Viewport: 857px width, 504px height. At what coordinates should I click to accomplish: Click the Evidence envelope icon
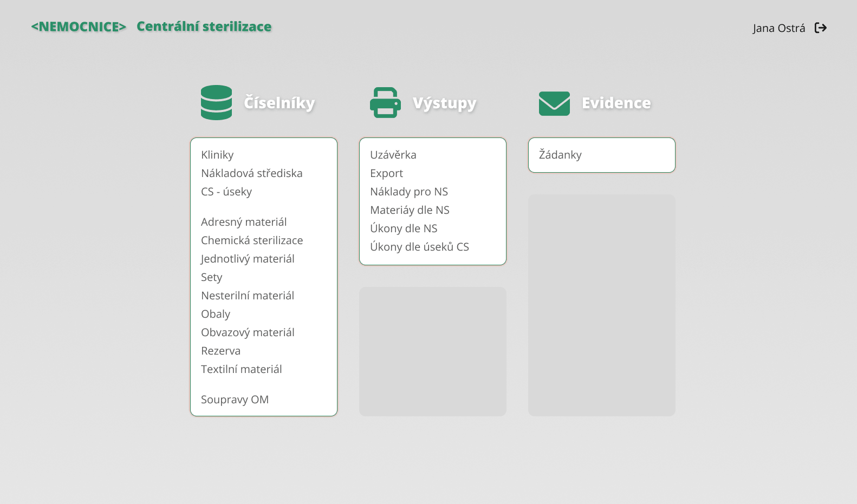pos(554,103)
